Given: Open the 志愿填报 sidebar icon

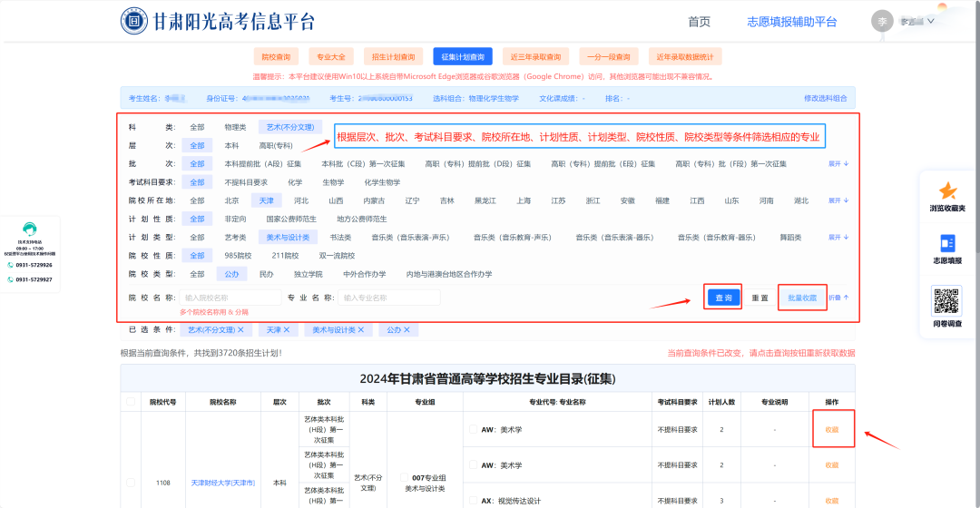Looking at the screenshot, I should click(947, 243).
